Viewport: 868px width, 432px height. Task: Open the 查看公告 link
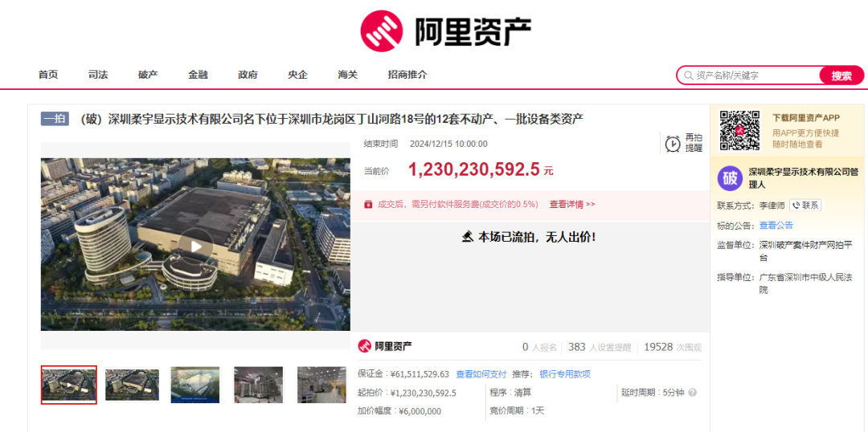[x=776, y=225]
